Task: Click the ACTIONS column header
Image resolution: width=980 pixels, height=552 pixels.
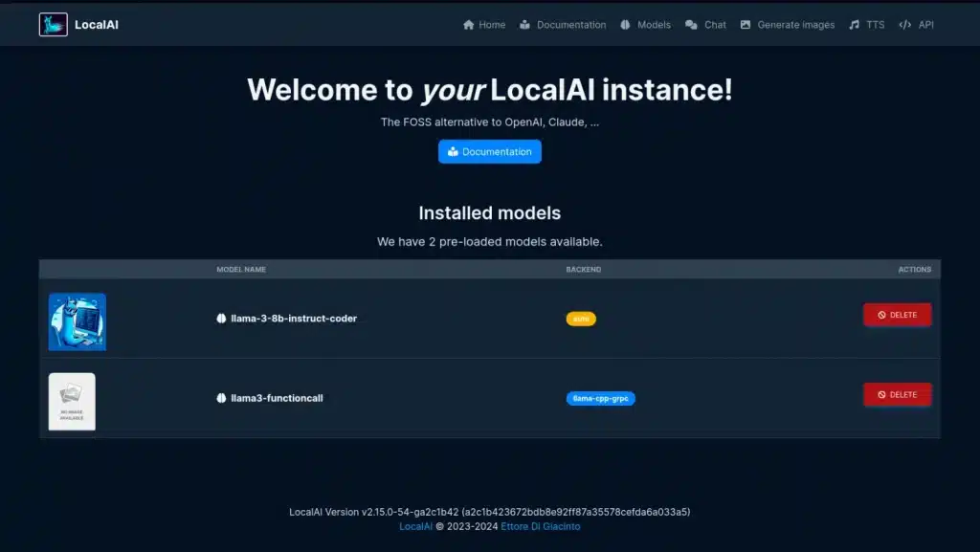Action: coord(914,270)
